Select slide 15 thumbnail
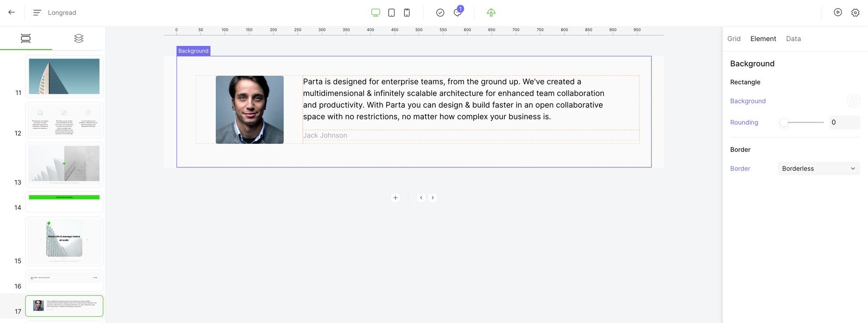Image resolution: width=868 pixels, height=323 pixels. click(x=64, y=241)
